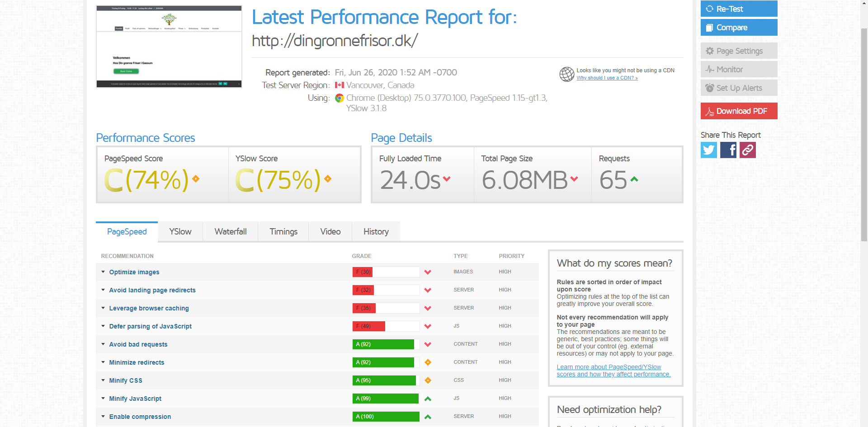Switch to the Waterfall tab
The width and height of the screenshot is (868, 427).
[x=230, y=232]
